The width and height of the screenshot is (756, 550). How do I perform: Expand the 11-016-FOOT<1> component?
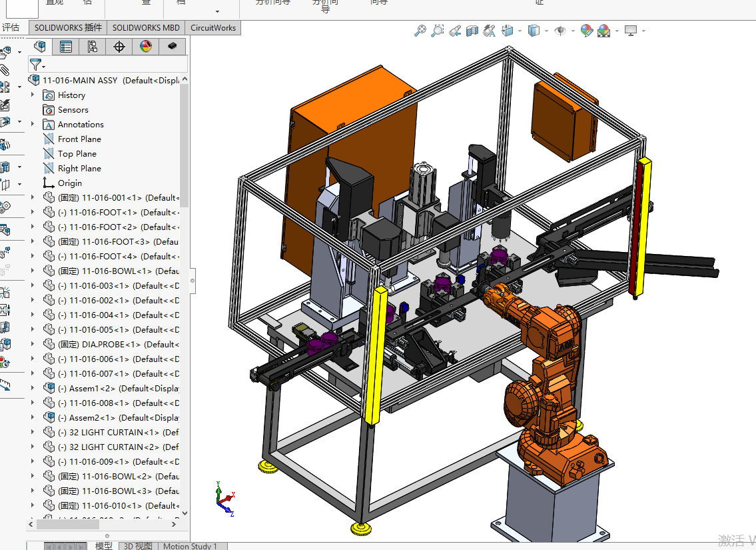(x=33, y=213)
